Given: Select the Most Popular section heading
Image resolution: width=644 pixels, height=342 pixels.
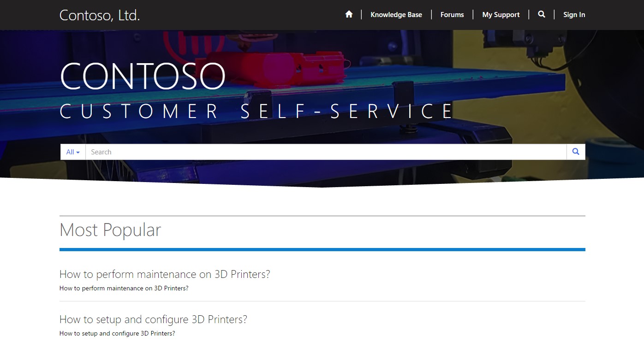Looking at the screenshot, I should [110, 230].
